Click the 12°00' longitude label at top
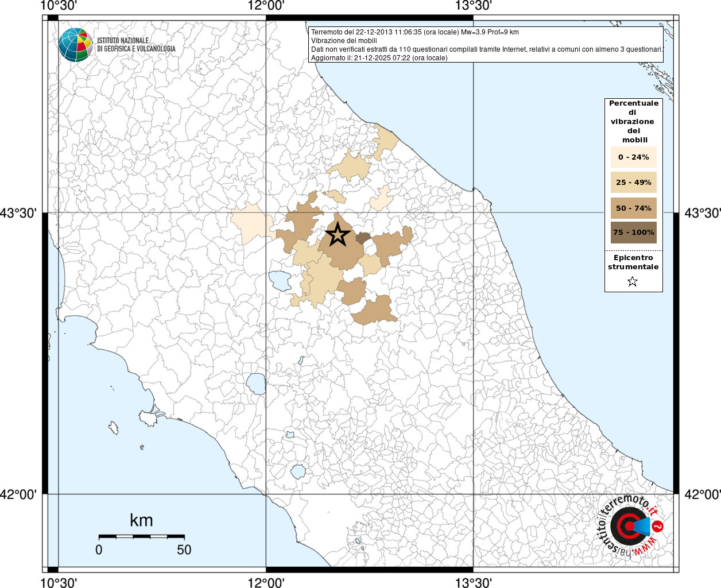 [x=266, y=6]
